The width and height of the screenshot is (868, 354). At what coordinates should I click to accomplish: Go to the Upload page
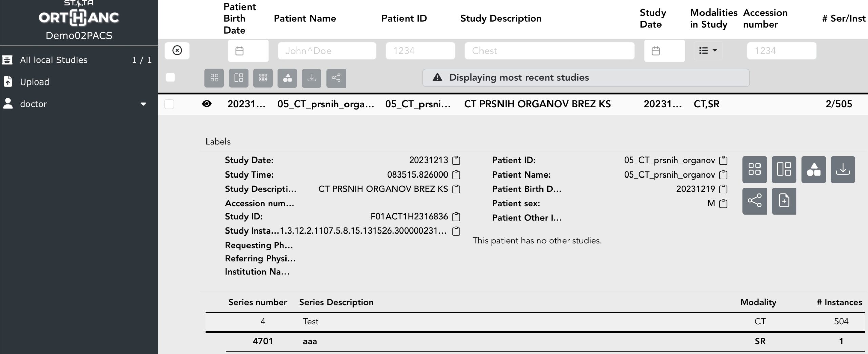click(35, 82)
